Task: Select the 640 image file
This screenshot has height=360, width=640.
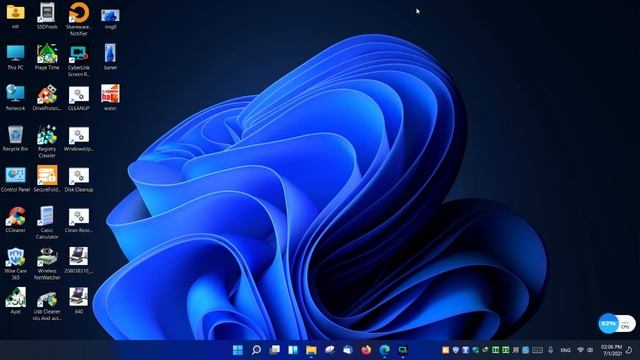Action: tap(79, 300)
